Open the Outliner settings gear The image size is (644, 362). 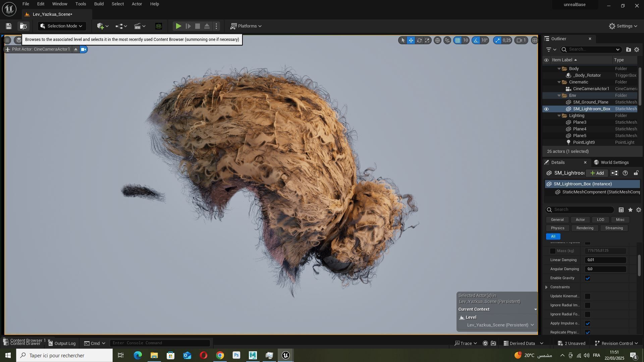(x=637, y=50)
